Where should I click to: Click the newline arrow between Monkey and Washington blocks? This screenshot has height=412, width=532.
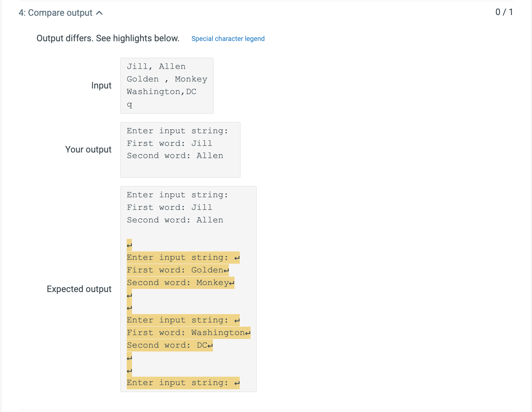pos(129,296)
